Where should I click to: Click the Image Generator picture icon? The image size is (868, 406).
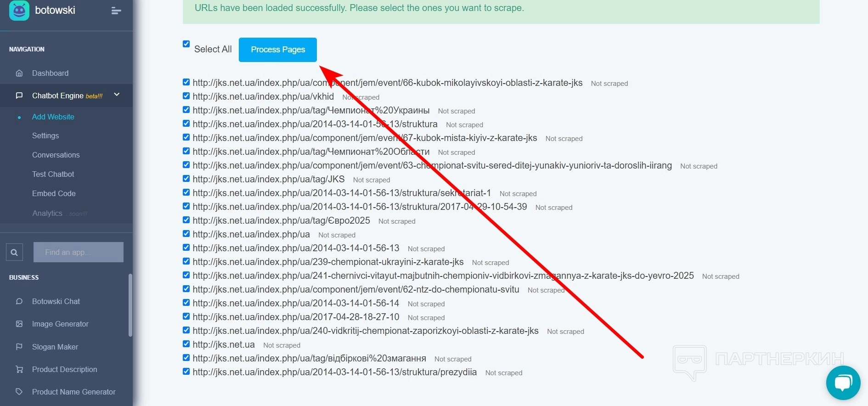point(19,324)
